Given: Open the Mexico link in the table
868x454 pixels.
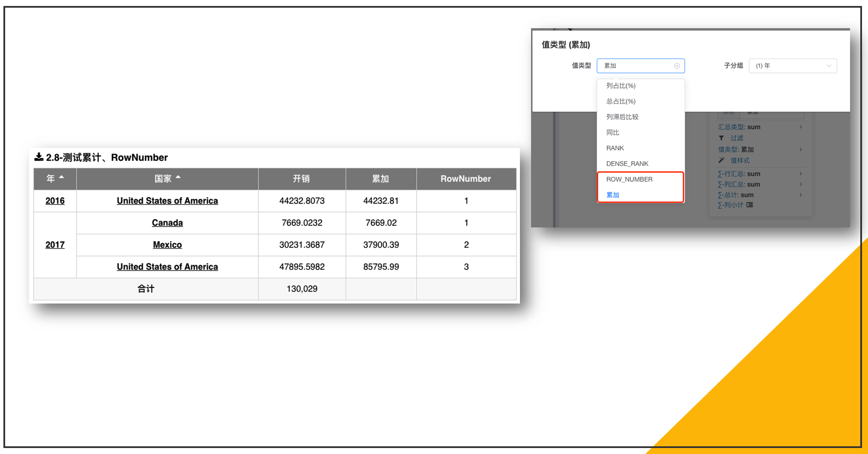Looking at the screenshot, I should tap(167, 245).
